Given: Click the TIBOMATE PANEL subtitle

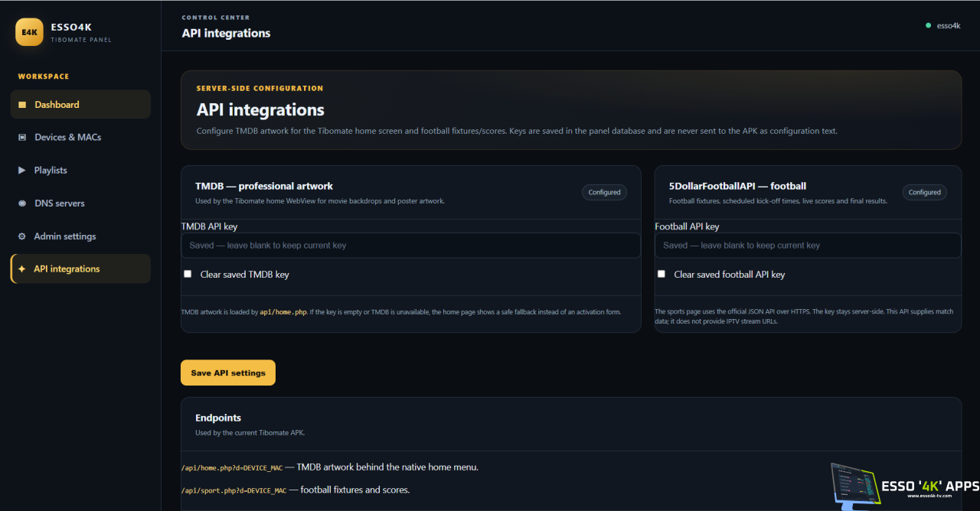Looking at the screenshot, I should click(x=81, y=40).
